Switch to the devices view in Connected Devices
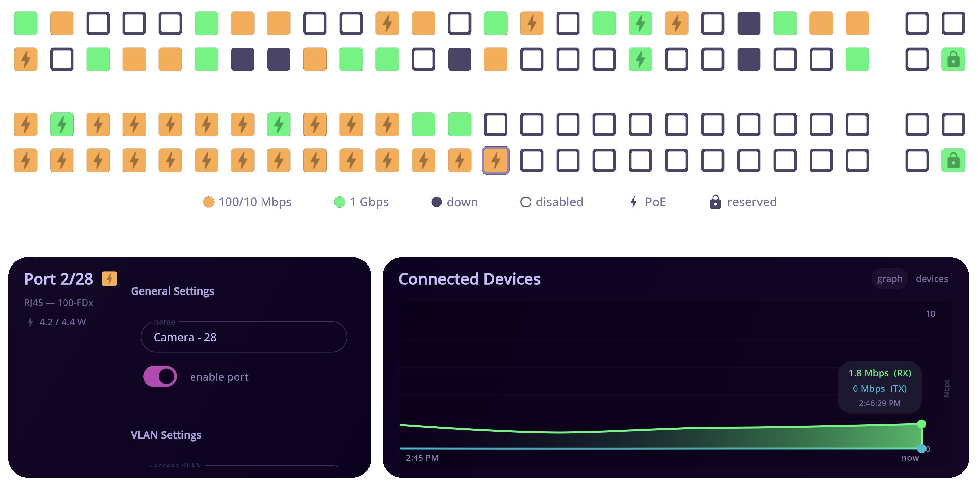The width and height of the screenshot is (980, 486). 932,279
